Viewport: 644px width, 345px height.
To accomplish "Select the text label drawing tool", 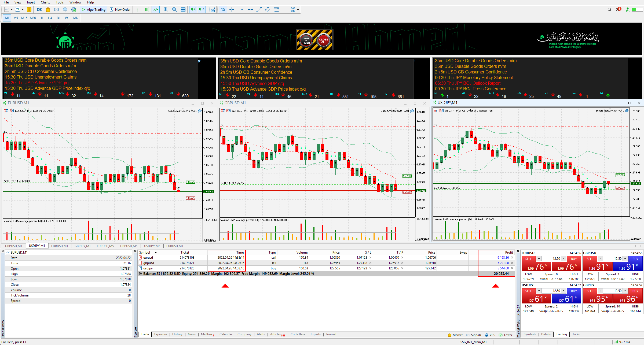I will click(285, 10).
